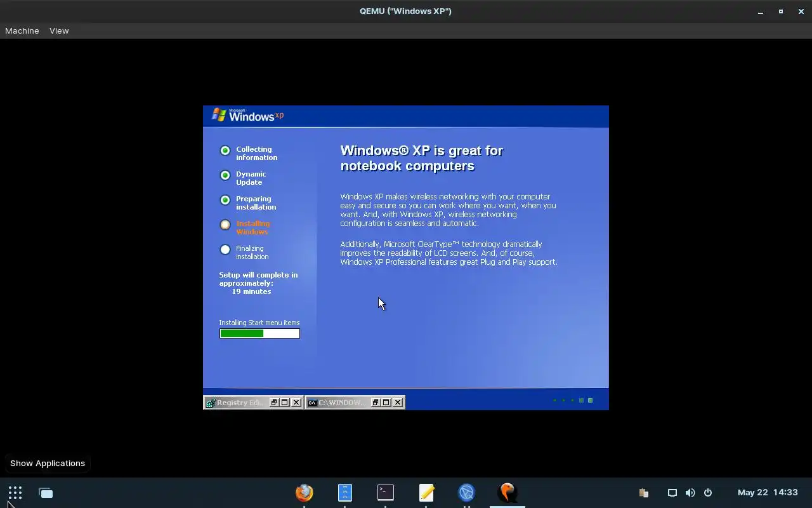Click the Preparing installation step indicator
Viewport: 812px width, 508px height.
(x=225, y=200)
